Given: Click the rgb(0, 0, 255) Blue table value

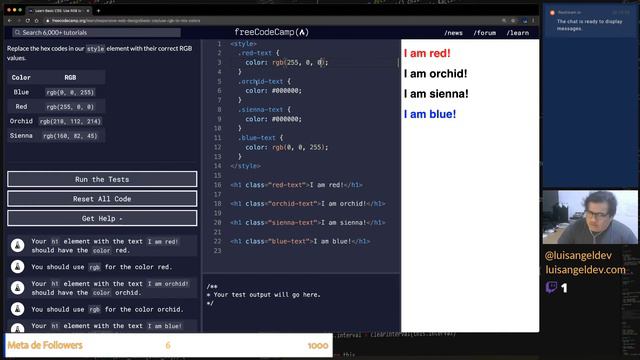Looking at the screenshot, I should click(70, 92).
